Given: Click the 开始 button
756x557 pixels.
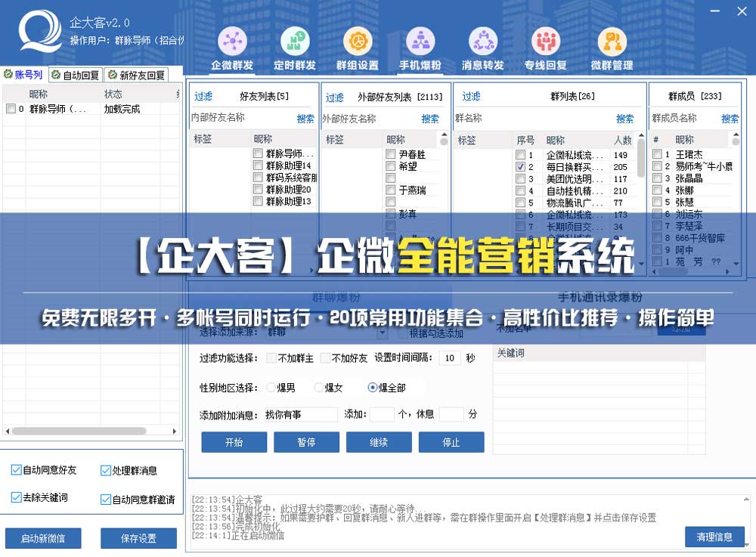Looking at the screenshot, I should click(234, 442).
